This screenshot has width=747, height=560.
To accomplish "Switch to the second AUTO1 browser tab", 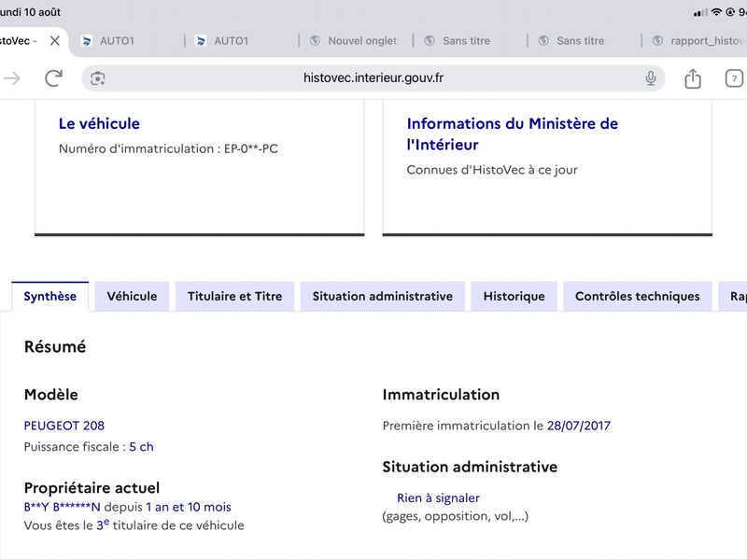I will [x=241, y=41].
